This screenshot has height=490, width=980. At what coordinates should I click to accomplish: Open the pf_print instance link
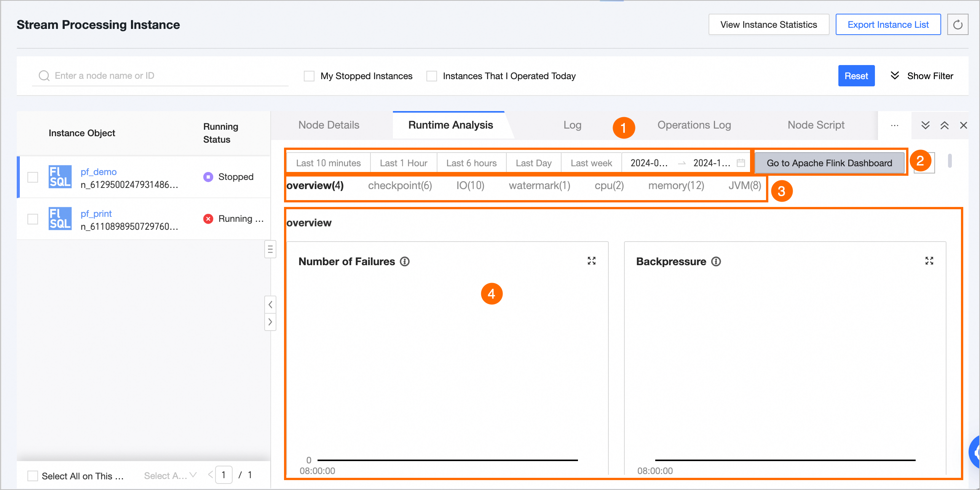coord(96,214)
